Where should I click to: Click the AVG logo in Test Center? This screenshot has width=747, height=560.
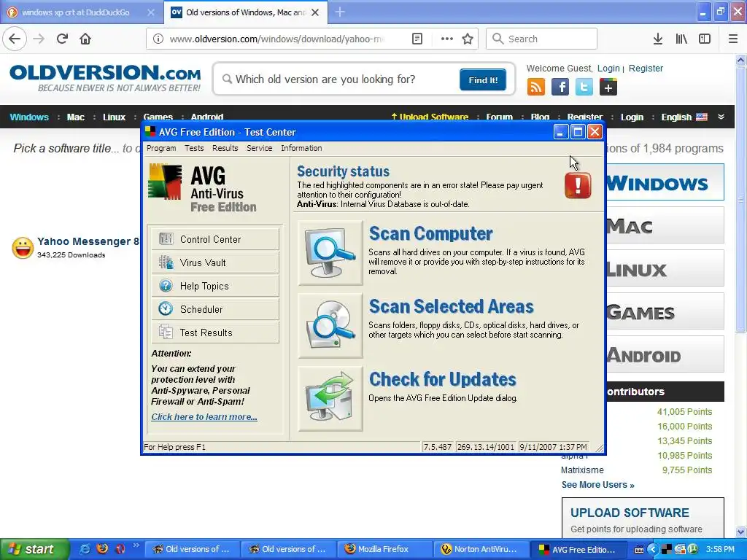coord(165,182)
